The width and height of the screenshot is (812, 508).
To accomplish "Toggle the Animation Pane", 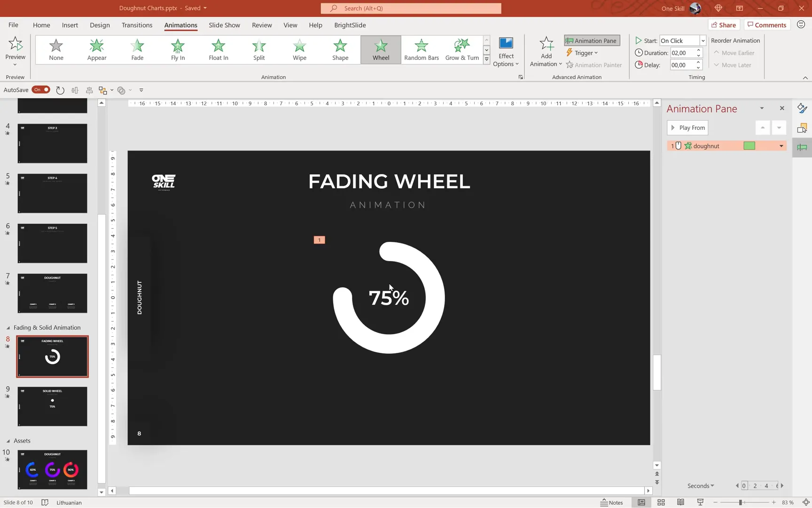I will click(591, 40).
